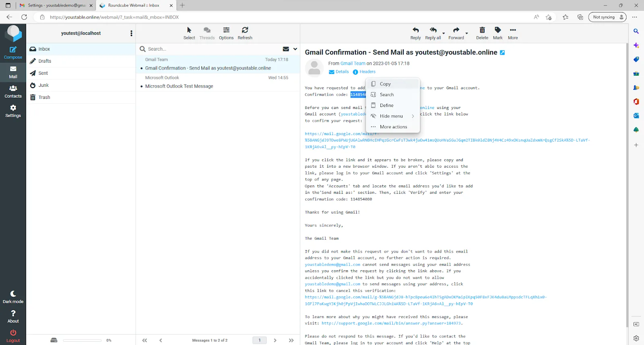644x345 pixels.
Task: Open the Trash folder
Action: click(x=81, y=97)
